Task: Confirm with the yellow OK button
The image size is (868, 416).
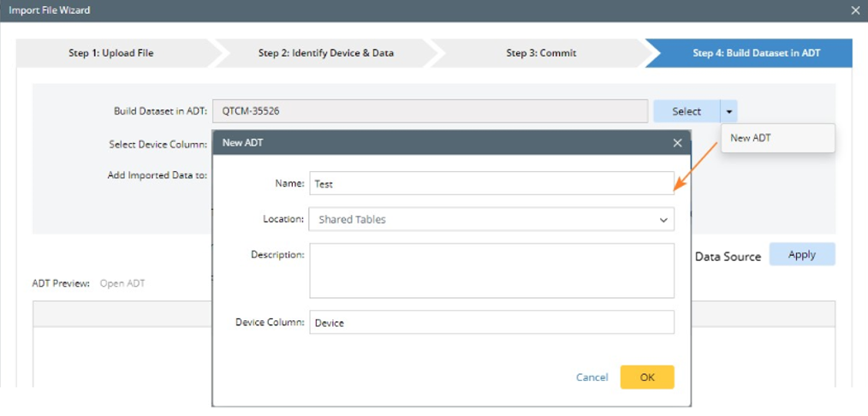Action: (x=647, y=377)
